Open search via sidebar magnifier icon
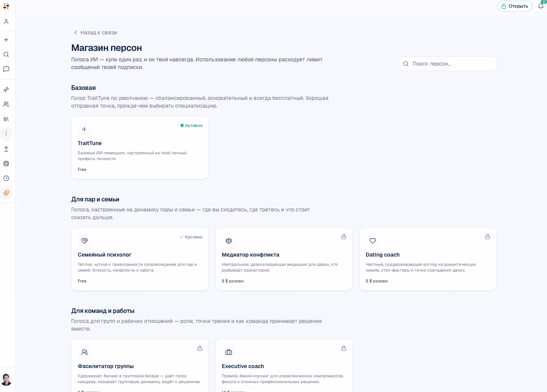The height and width of the screenshot is (392, 547). tap(6, 54)
